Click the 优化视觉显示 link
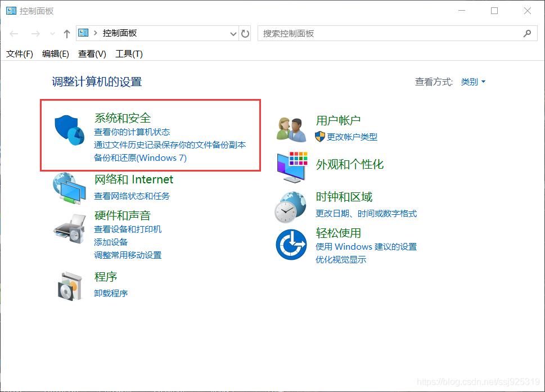The height and width of the screenshot is (392, 545). [x=341, y=260]
